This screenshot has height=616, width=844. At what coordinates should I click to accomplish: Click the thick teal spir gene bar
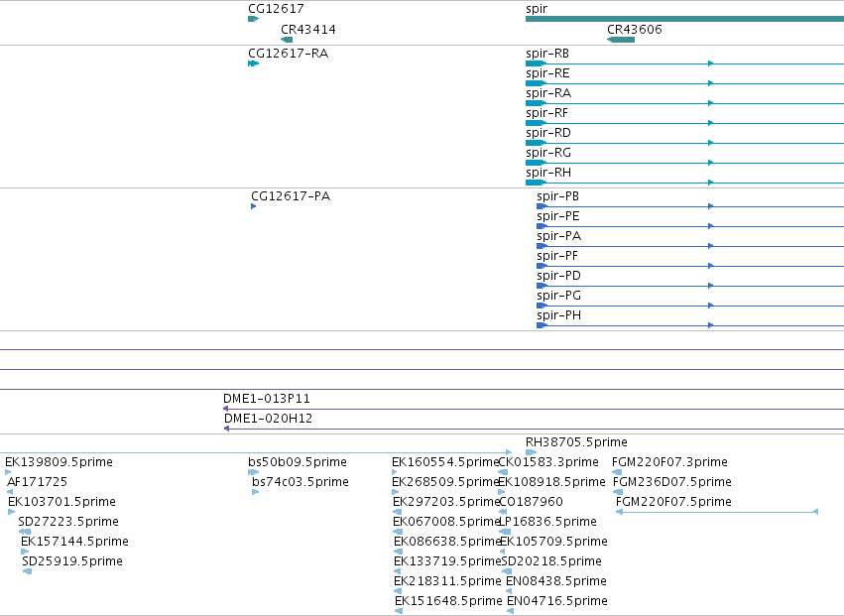[x=684, y=19]
